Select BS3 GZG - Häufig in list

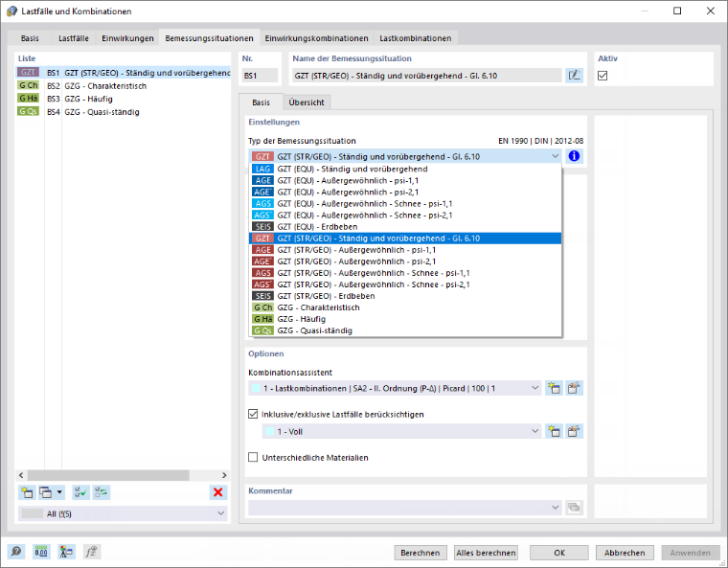[124, 99]
